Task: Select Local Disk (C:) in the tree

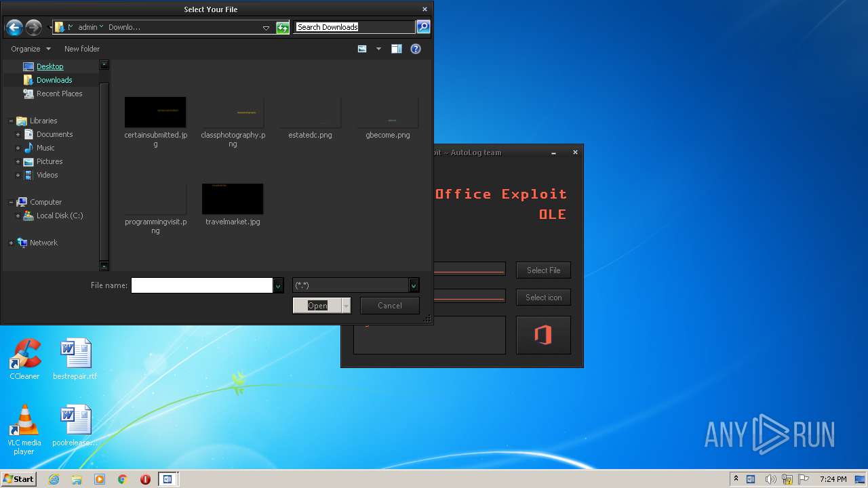Action: tap(60, 216)
